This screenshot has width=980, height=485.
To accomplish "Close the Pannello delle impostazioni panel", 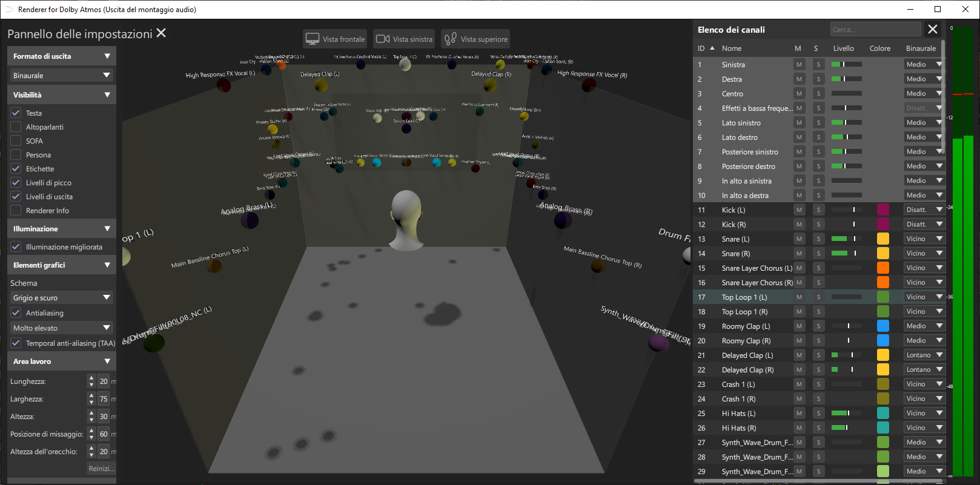I will [161, 33].
